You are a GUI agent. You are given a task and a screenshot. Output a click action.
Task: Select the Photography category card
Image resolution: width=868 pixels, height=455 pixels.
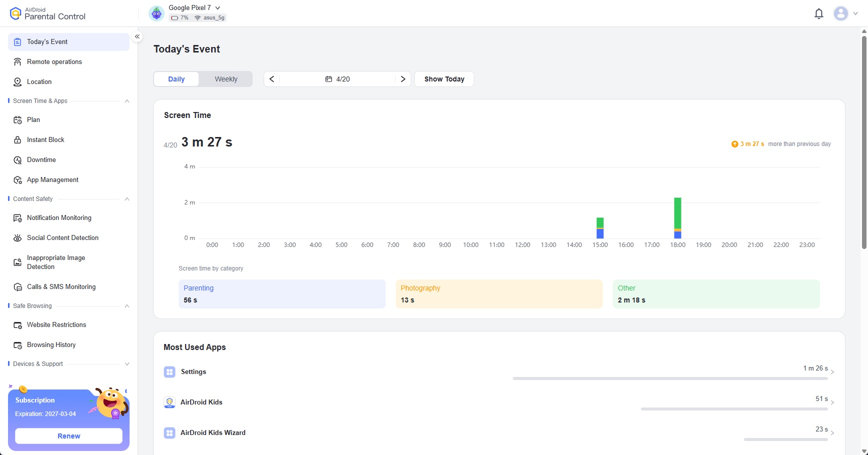pos(499,294)
